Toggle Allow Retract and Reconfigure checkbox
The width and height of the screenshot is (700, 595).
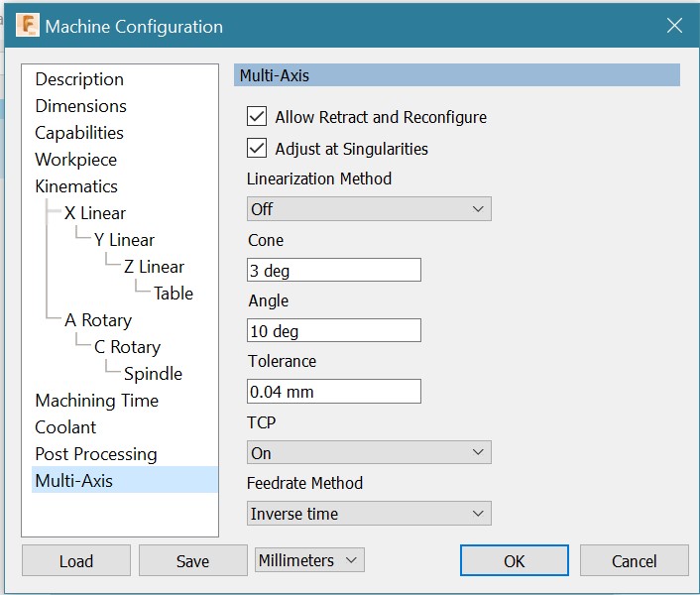click(257, 117)
